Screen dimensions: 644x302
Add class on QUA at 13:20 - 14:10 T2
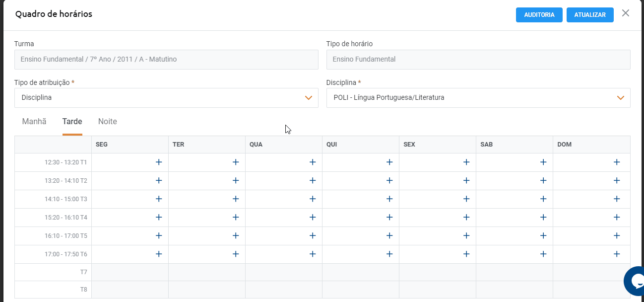tap(313, 180)
